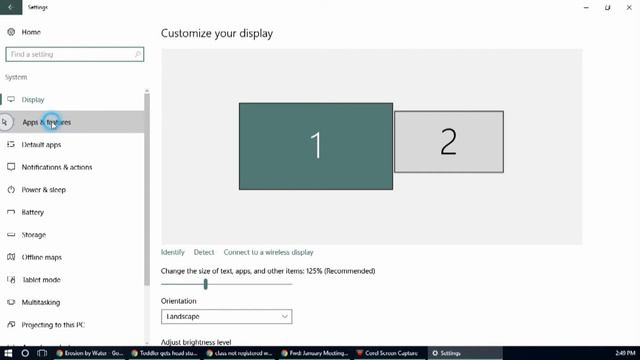The width and height of the screenshot is (640, 360).
Task: Click the Storage drive icon
Action: click(x=11, y=235)
